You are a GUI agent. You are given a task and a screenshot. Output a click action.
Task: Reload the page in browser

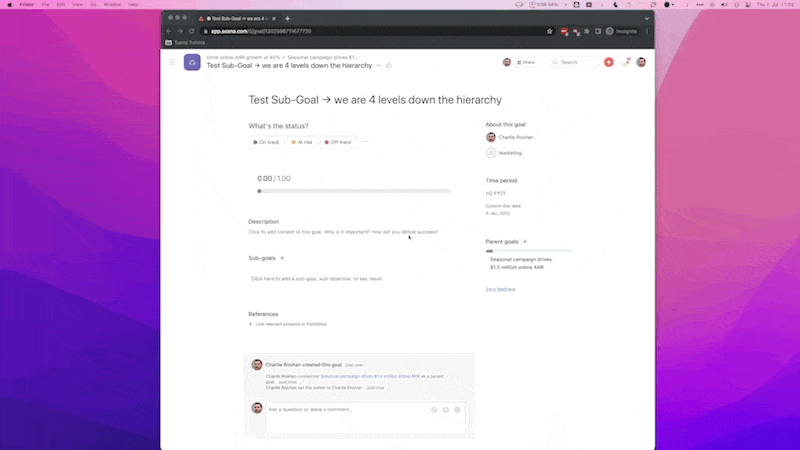click(x=192, y=31)
